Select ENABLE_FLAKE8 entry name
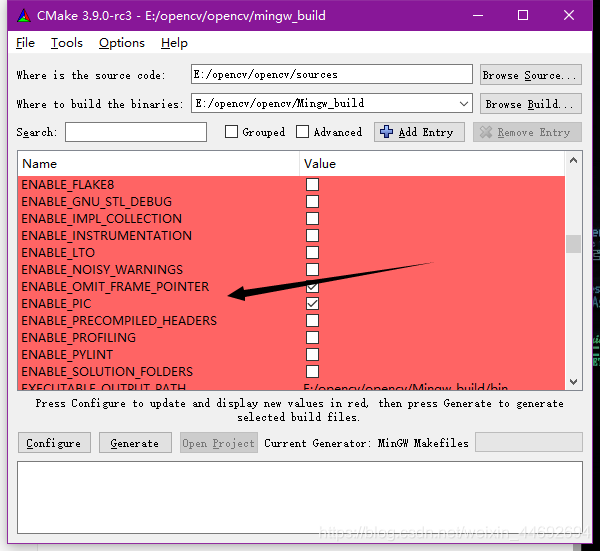This screenshot has height=551, width=600. pos(68,185)
